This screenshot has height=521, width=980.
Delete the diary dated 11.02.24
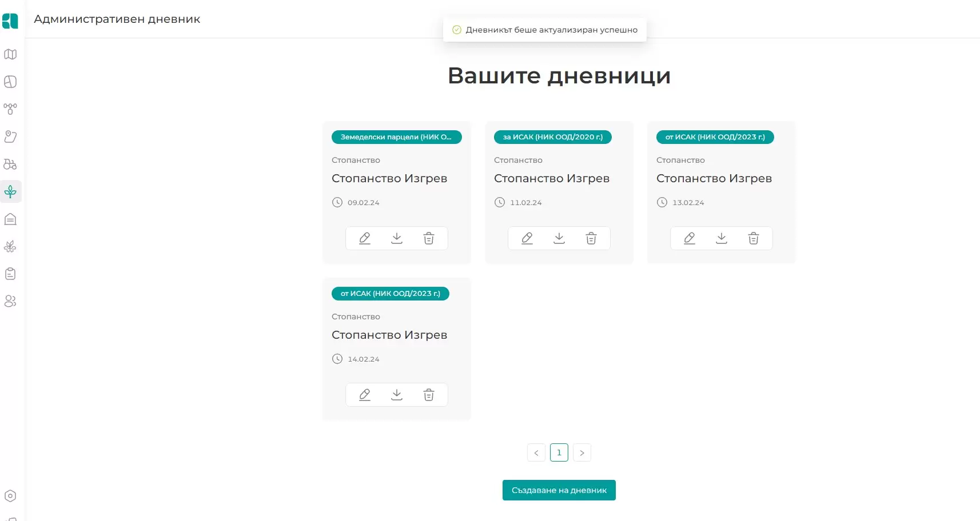[591, 238]
